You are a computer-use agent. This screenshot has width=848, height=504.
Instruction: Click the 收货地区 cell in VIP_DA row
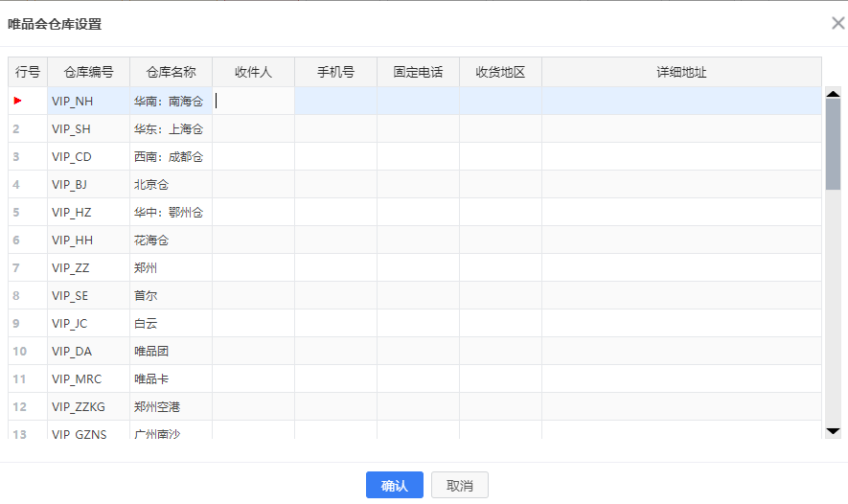point(501,351)
